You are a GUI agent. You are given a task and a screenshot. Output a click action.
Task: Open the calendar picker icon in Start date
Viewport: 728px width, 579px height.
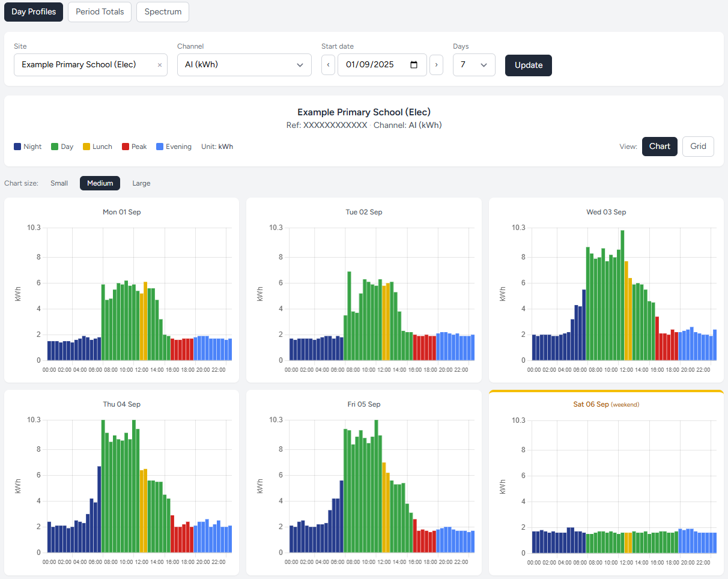tap(414, 65)
